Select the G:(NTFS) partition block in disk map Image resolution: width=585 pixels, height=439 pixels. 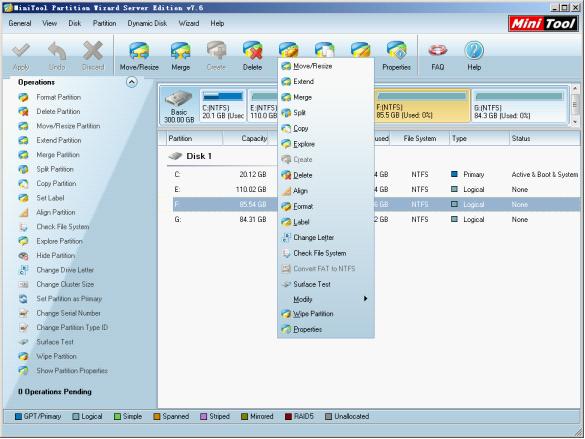[x=519, y=106]
